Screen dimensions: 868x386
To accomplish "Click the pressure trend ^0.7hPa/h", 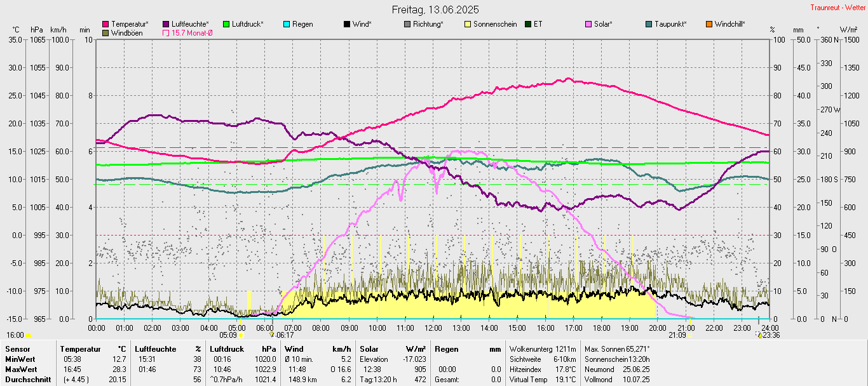I will (x=227, y=380).
